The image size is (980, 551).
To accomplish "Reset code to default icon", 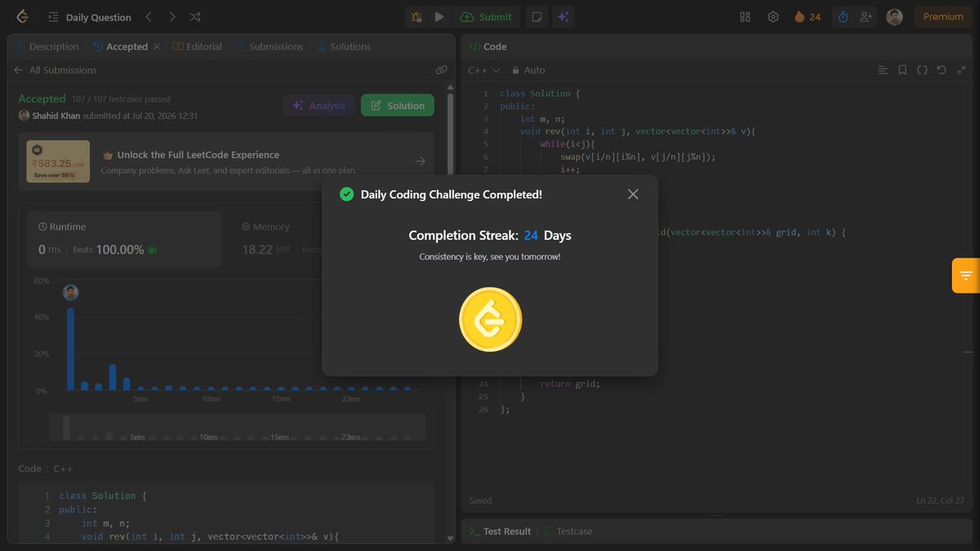I will [x=942, y=70].
